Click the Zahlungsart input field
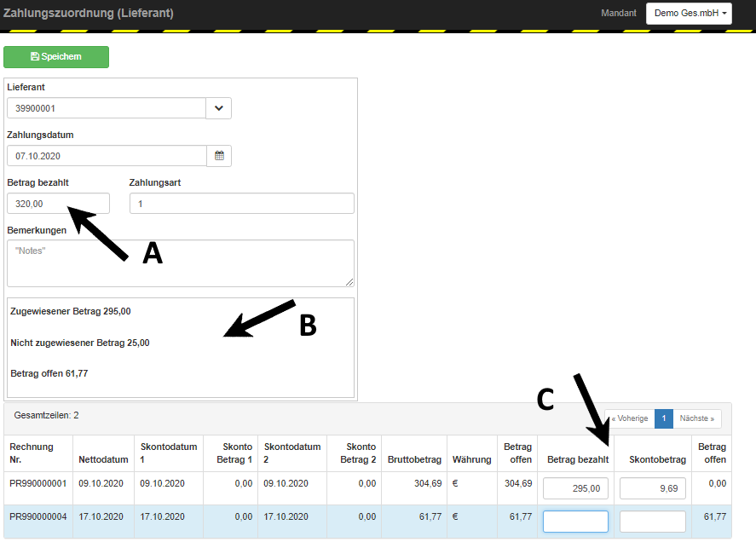This screenshot has height=542, width=756. (x=241, y=204)
